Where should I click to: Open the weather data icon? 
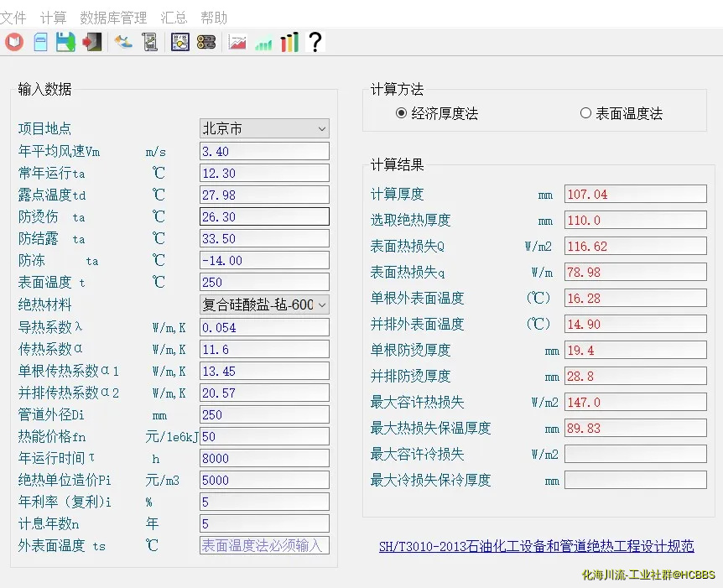(x=179, y=43)
